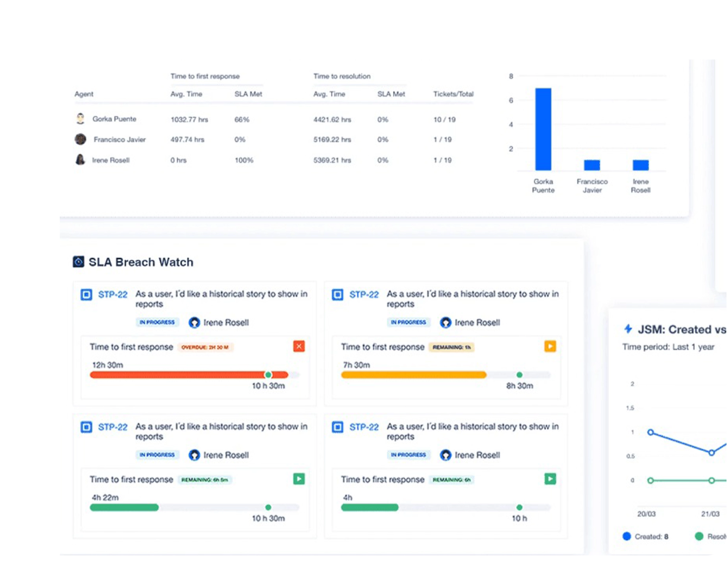Open the Last 1 year time period selector
Viewport: 728px width, 562px height.
click(x=690, y=347)
